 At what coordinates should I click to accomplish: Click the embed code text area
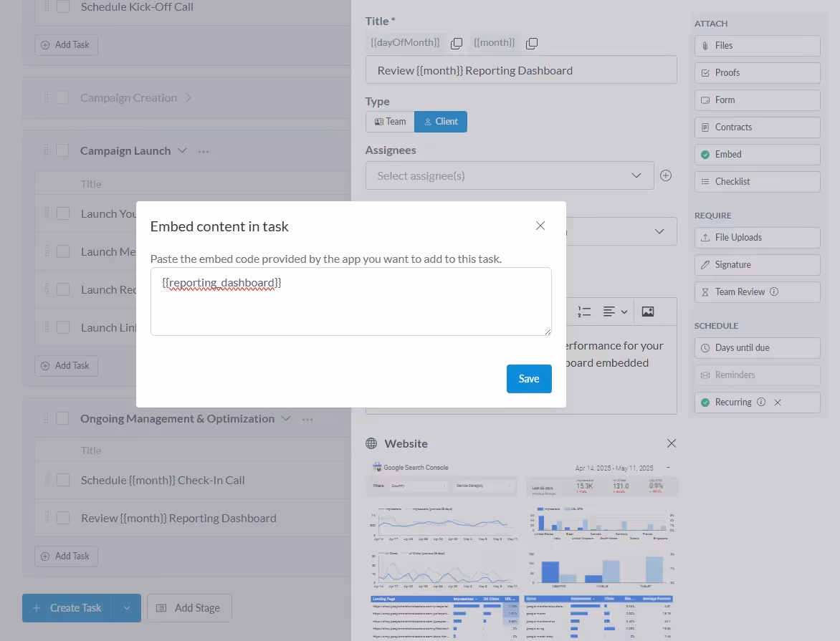(351, 302)
